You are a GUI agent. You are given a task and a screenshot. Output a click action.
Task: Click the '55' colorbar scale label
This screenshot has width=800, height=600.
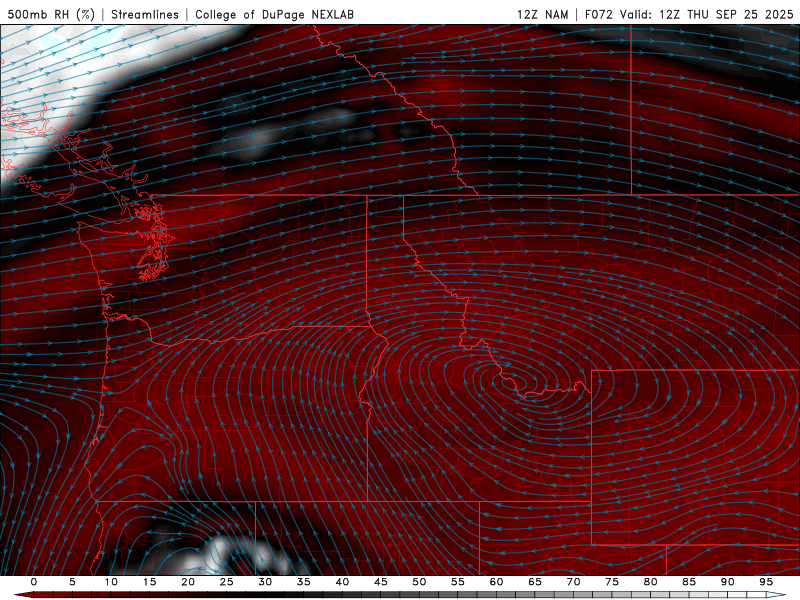click(458, 582)
